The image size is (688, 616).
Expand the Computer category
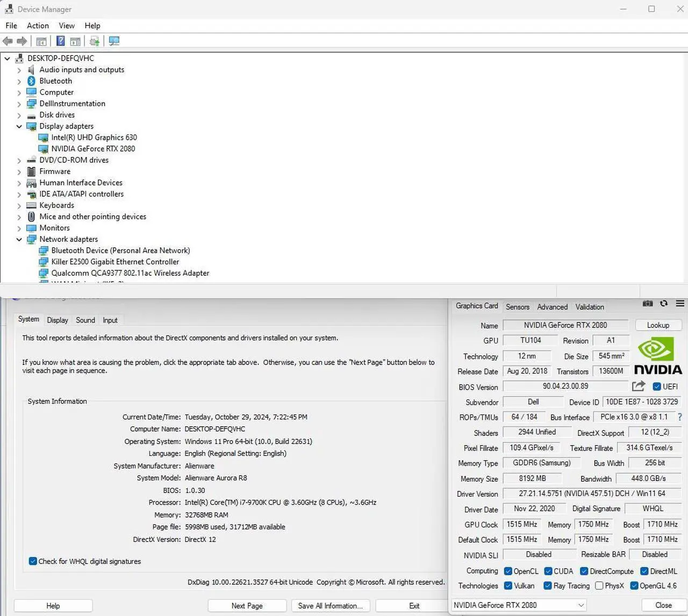(x=19, y=92)
